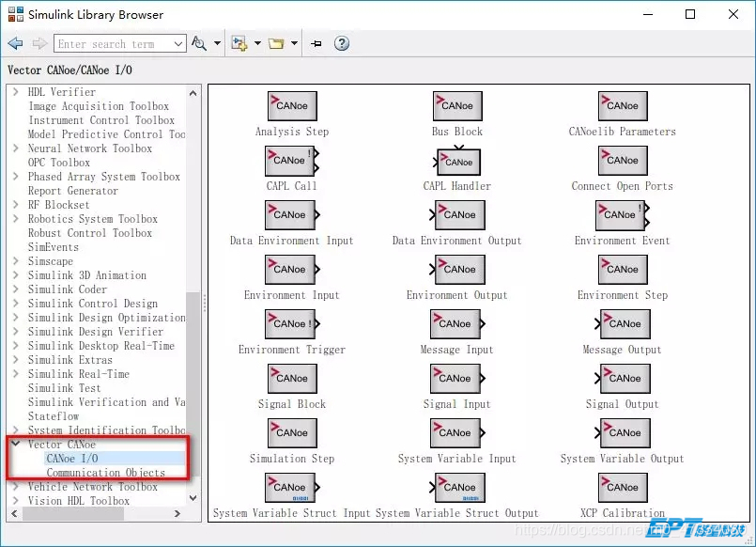Screen dimensions: 756x547
Task: Select the System Variable Struct Input block icon
Action: (292, 488)
